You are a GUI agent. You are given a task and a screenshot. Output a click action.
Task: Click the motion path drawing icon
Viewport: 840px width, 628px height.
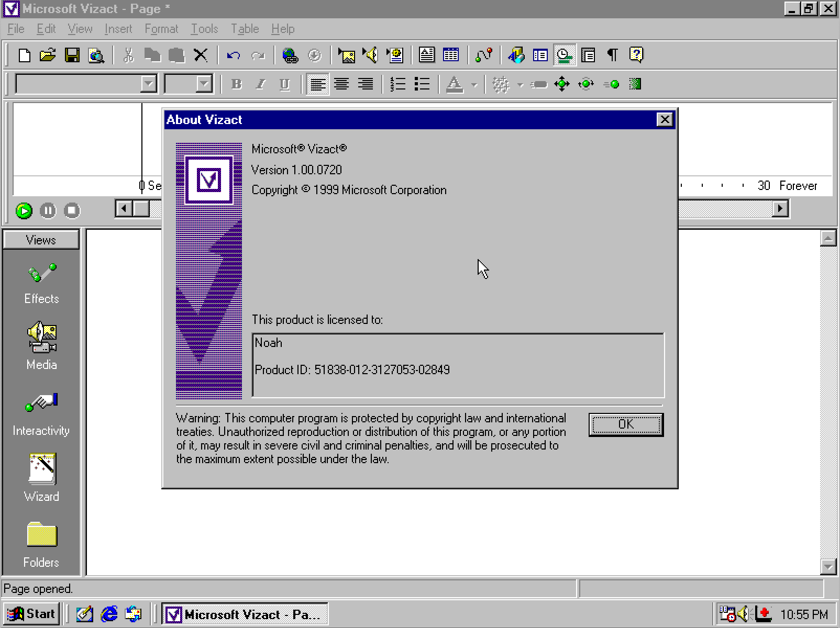point(484,55)
